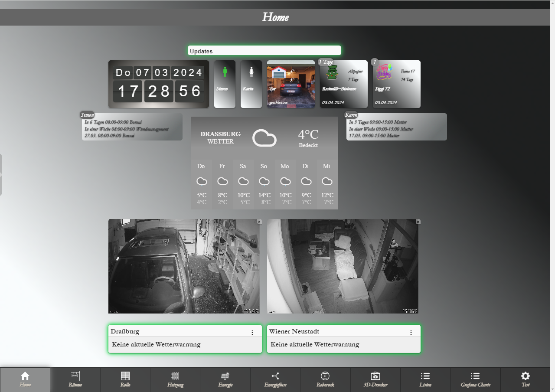Click the living room camera fullscreen arrow icon

pyautogui.click(x=418, y=222)
